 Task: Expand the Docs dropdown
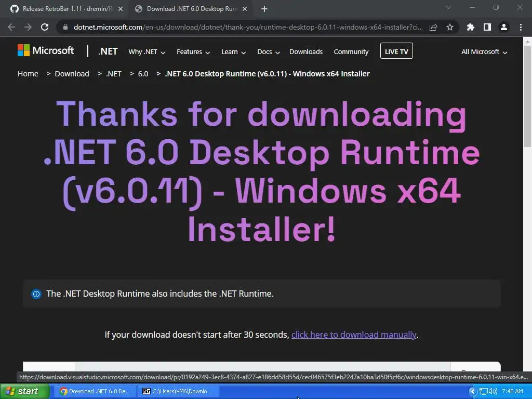pyautogui.click(x=269, y=52)
